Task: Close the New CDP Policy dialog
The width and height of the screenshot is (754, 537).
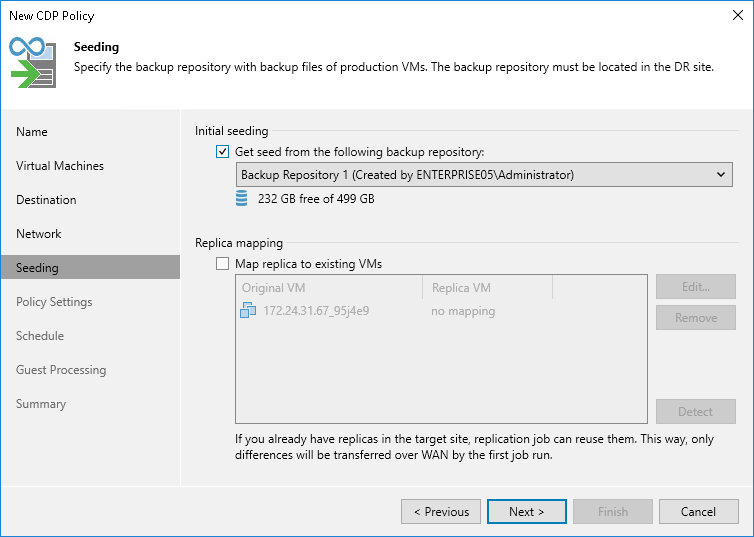Action: (x=738, y=15)
